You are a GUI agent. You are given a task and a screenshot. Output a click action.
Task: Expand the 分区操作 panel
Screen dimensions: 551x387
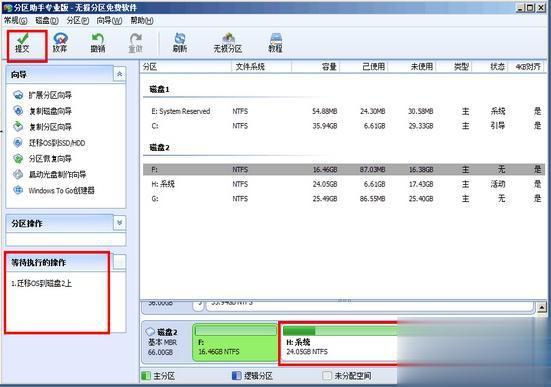(119, 223)
